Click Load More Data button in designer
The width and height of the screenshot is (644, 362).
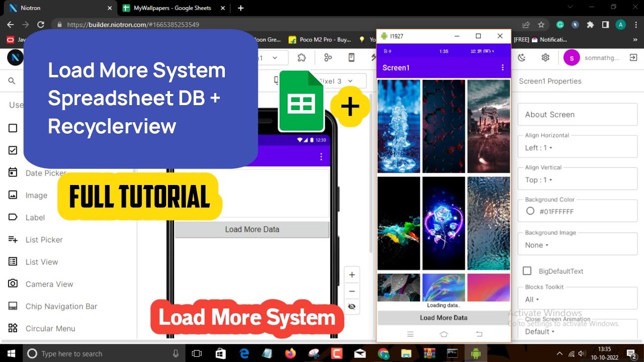click(x=252, y=229)
